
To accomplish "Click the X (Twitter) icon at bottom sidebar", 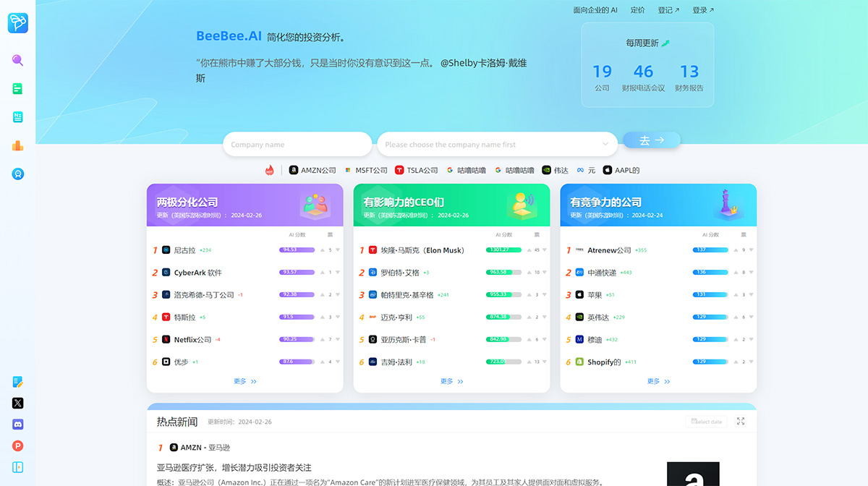I will click(17, 403).
